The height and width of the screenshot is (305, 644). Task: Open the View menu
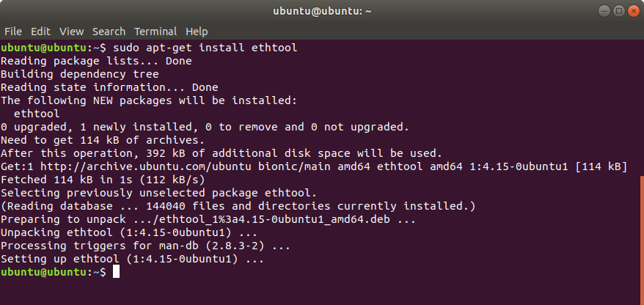pos(71,32)
